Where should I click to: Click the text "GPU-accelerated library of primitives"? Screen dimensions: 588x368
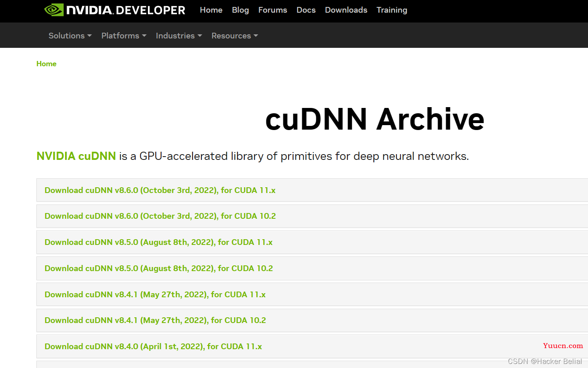[236, 157]
